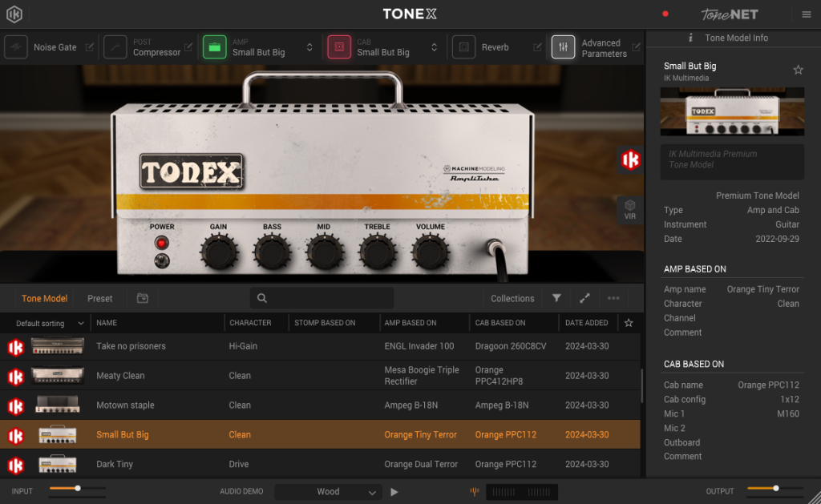The height and width of the screenshot is (504, 821).
Task: Open the tuner fork icon
Action: point(475,491)
